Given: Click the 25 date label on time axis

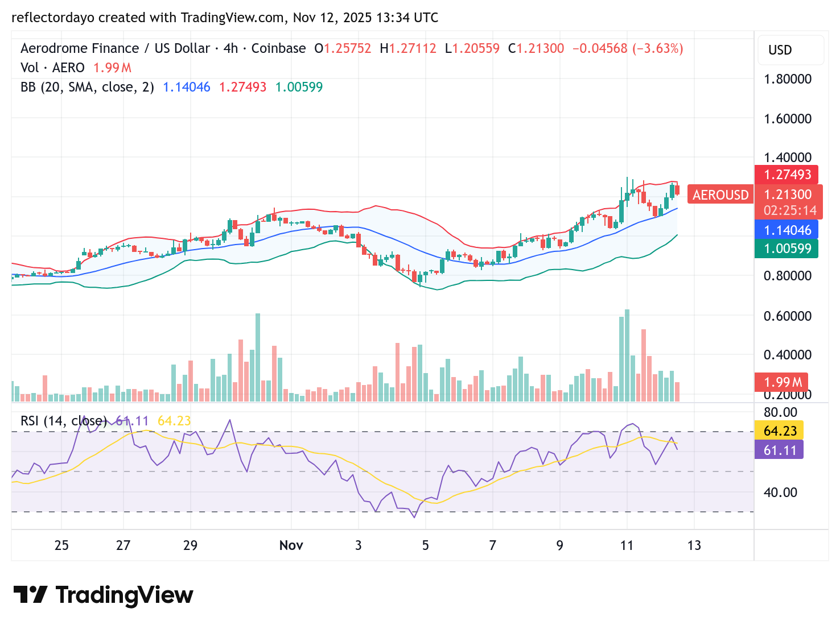Looking at the screenshot, I should point(61,545).
